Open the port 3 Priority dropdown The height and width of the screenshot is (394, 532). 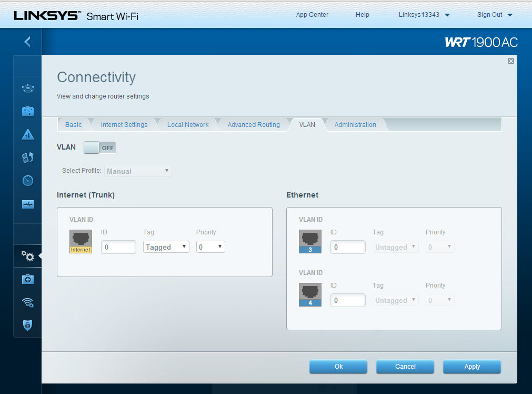point(440,247)
